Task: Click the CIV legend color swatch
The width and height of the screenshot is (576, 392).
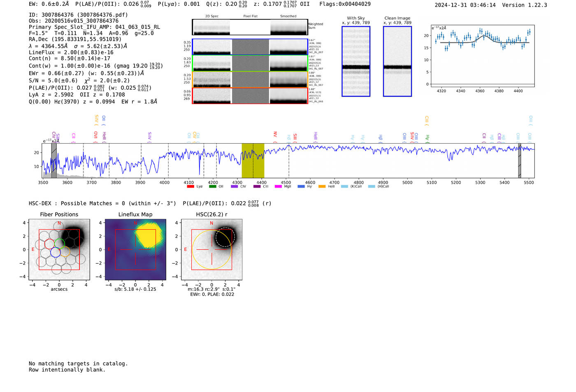Action: tap(235, 186)
